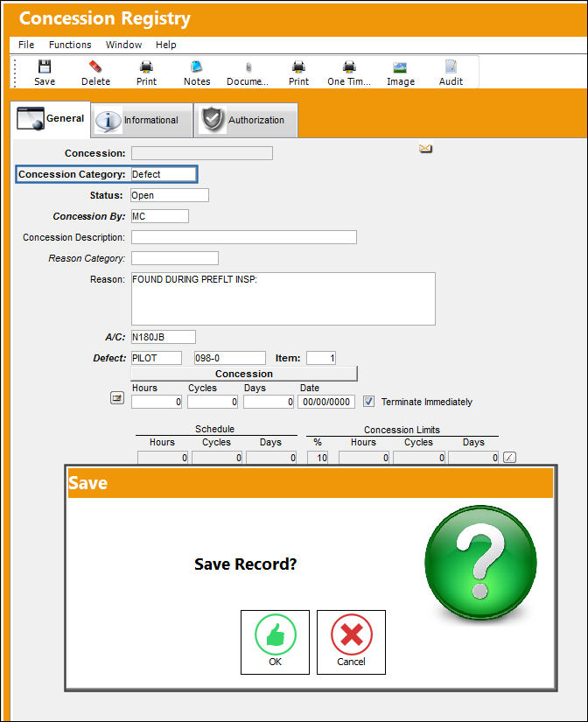Click the Schedule heading
Image resolution: width=588 pixels, height=722 pixels.
(214, 429)
